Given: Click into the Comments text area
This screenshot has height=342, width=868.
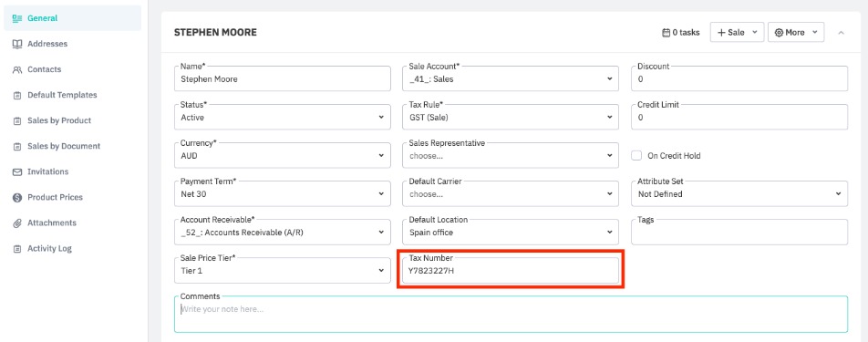Looking at the screenshot, I should pos(511,315).
